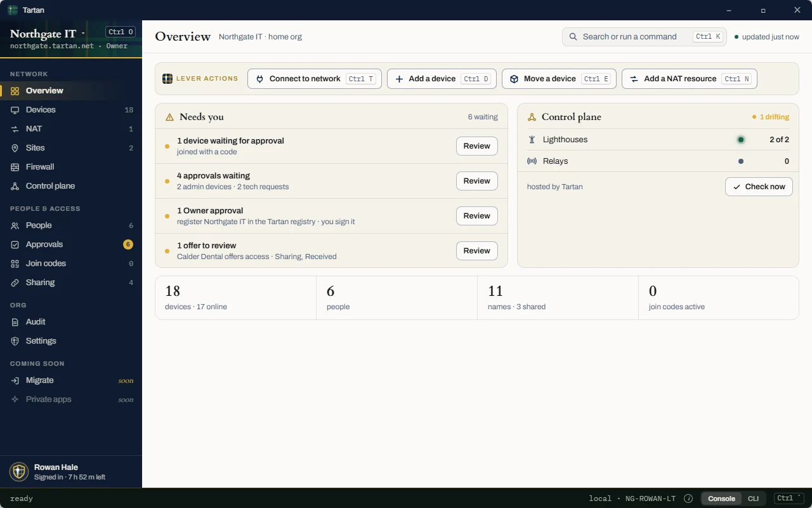Review the Calder Dental offer
This screenshot has width=812, height=508.
pos(477,251)
